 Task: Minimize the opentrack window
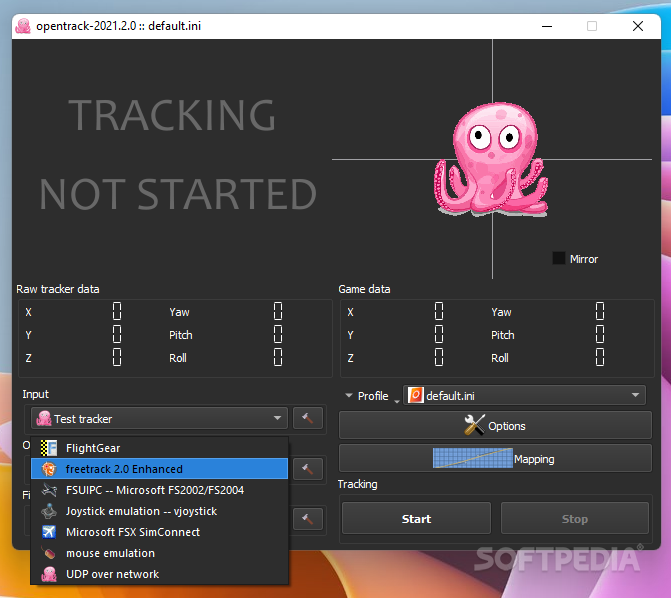(x=547, y=26)
